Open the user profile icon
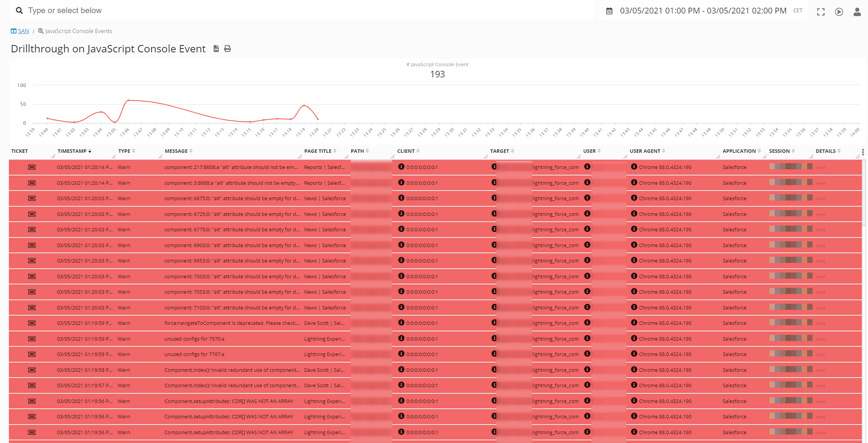The width and height of the screenshot is (868, 443). click(857, 12)
